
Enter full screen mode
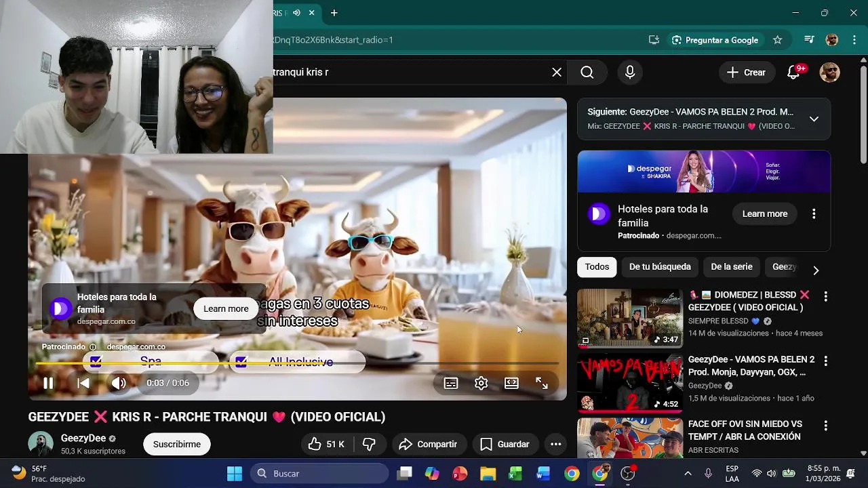click(541, 383)
